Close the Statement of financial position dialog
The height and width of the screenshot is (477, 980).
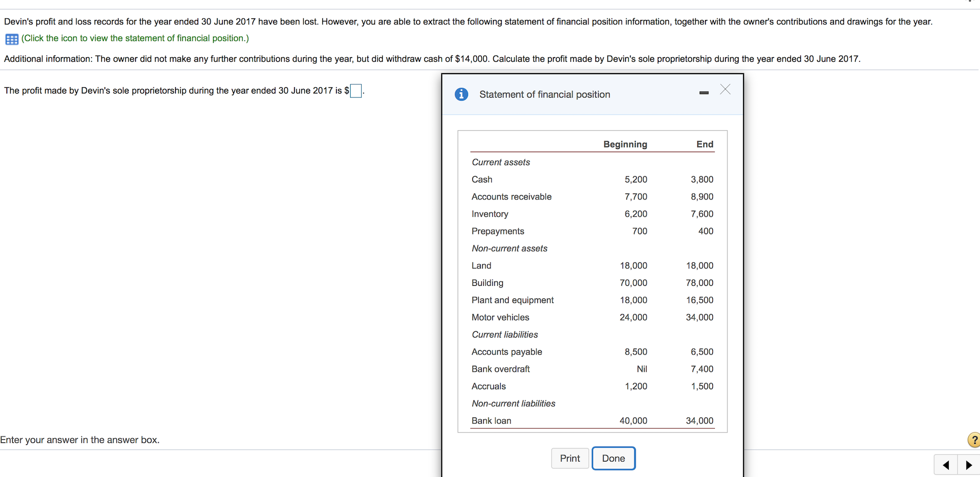(725, 89)
